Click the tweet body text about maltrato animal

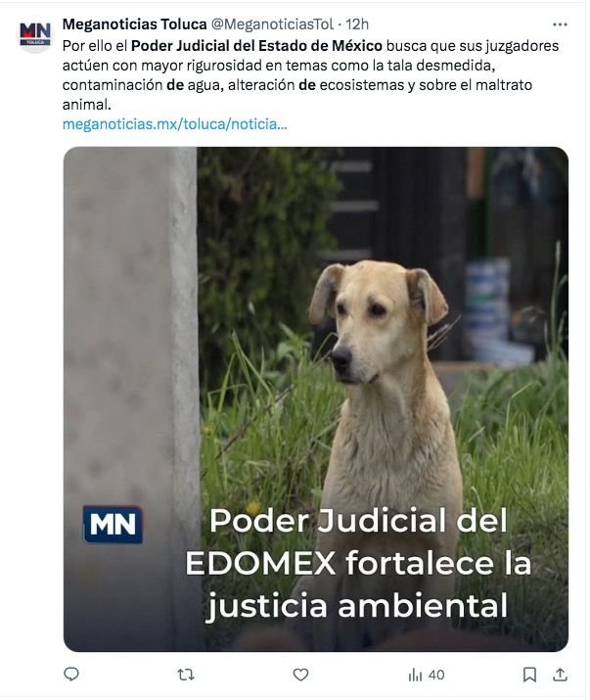(310, 75)
